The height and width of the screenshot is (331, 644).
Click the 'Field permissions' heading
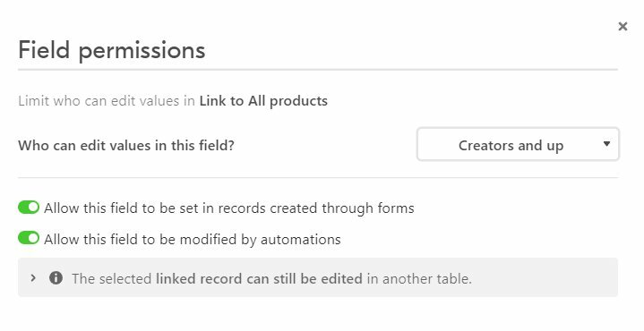click(112, 50)
